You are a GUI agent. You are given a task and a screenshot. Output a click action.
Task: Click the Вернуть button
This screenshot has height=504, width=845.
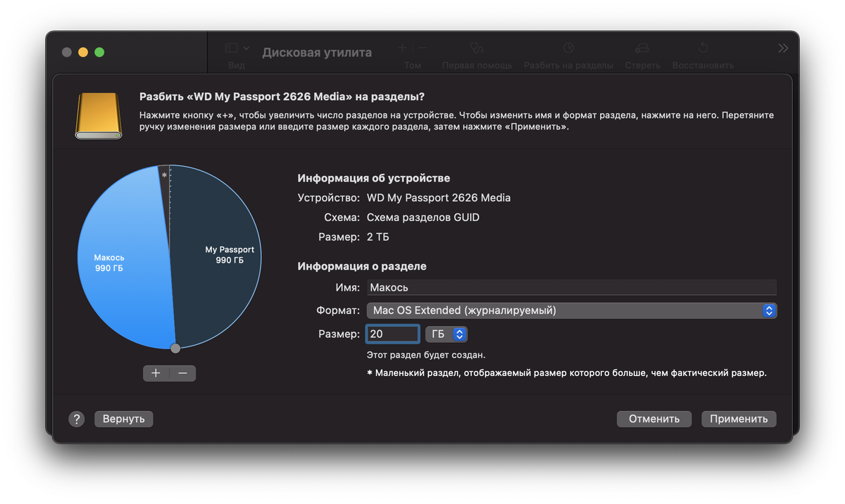click(x=124, y=419)
